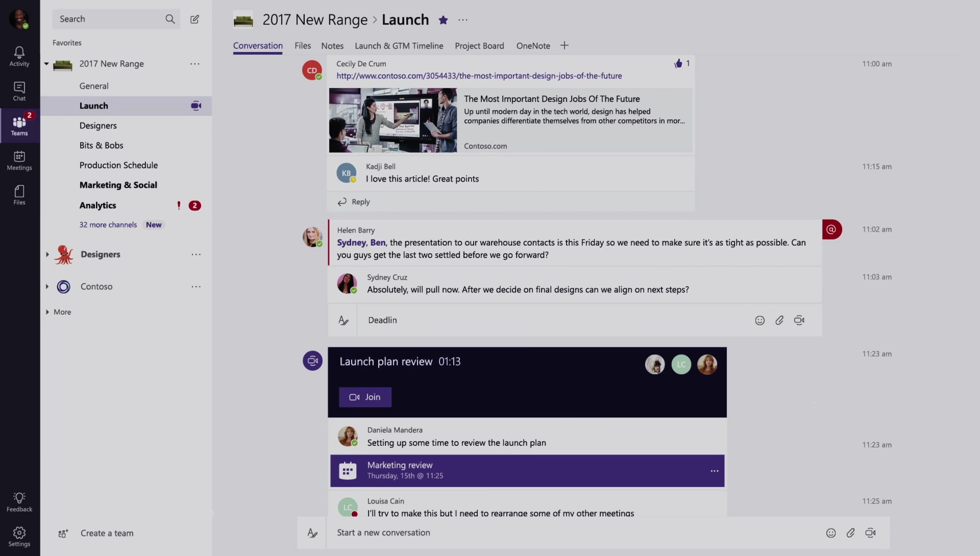Image resolution: width=980 pixels, height=556 pixels.
Task: Click the compose new chat icon
Action: click(194, 19)
